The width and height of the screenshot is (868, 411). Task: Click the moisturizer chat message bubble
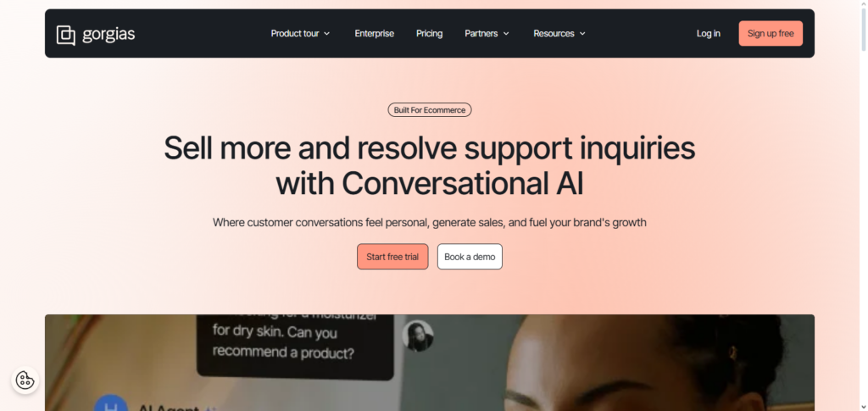click(x=295, y=347)
